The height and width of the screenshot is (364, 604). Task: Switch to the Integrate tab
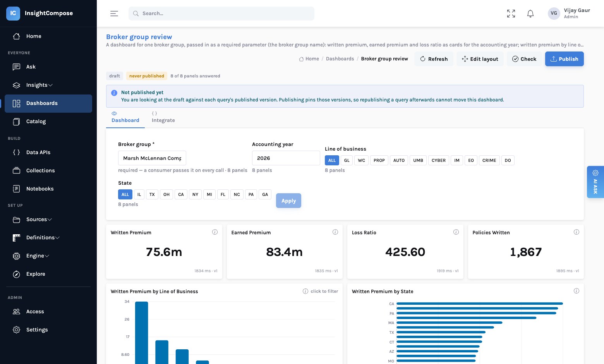[163, 117]
